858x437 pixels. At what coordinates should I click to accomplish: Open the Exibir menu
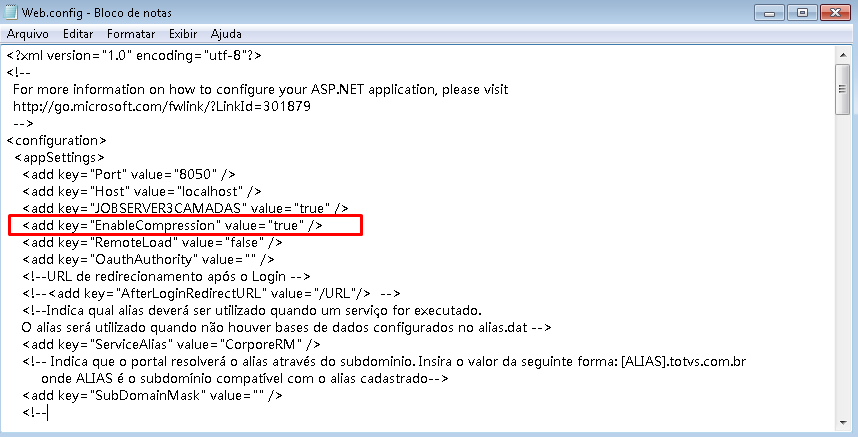pyautogui.click(x=183, y=34)
